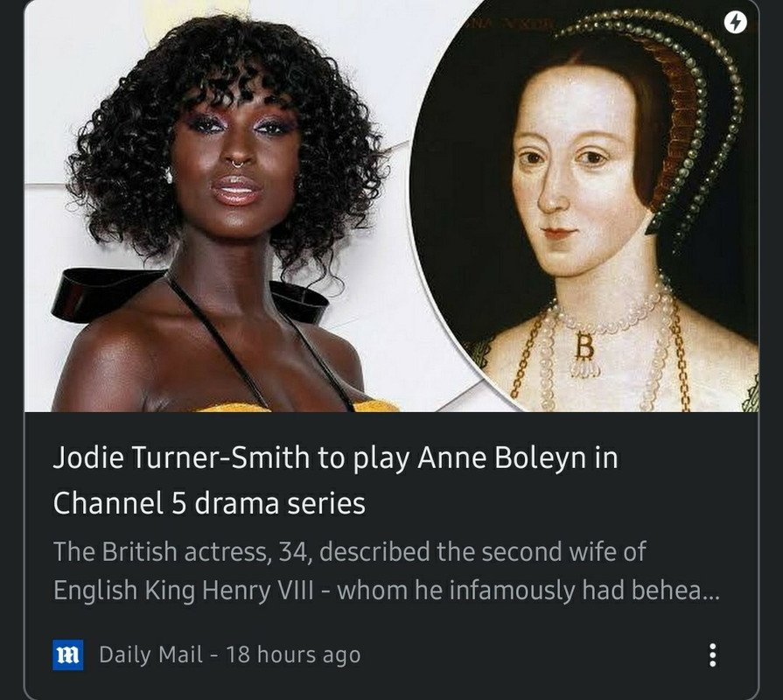Open the three-dot more options menu

713,654
